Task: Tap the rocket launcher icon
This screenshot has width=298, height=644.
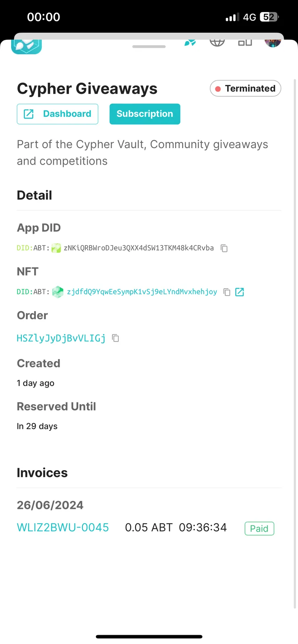Action: (x=190, y=43)
